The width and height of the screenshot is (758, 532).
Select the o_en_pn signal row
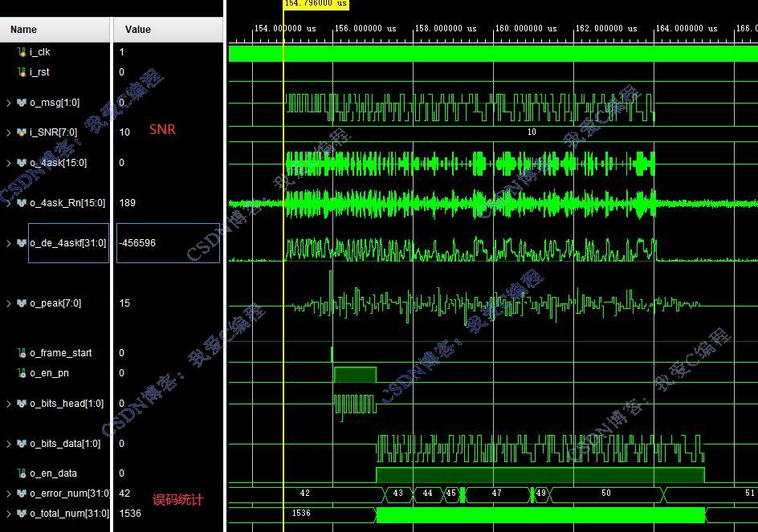(50, 373)
